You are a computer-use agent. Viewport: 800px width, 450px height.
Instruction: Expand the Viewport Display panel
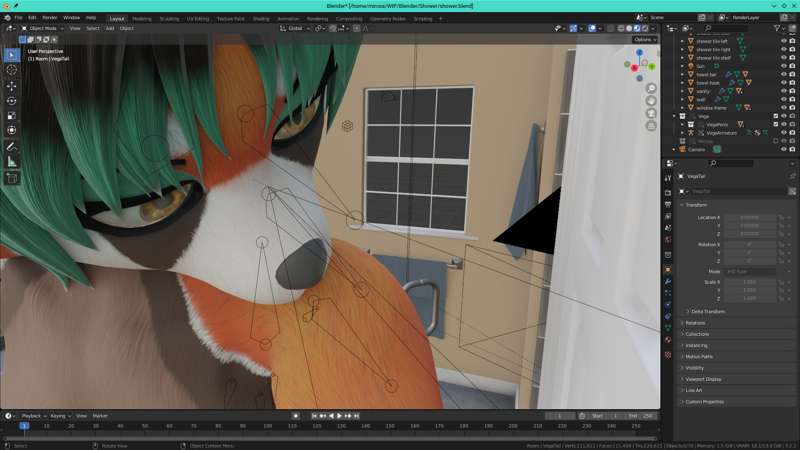pos(703,379)
